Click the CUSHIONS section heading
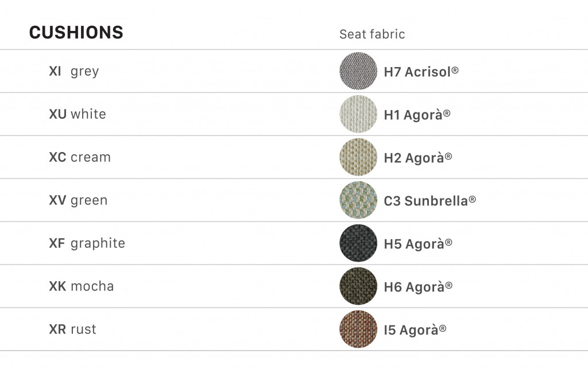Viewport: 588px width, 369px height. click(x=76, y=32)
